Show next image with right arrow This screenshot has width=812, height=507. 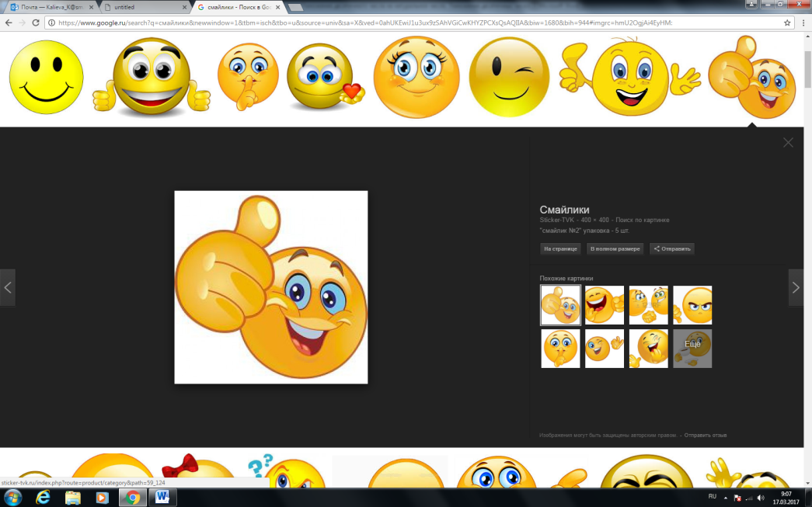796,287
